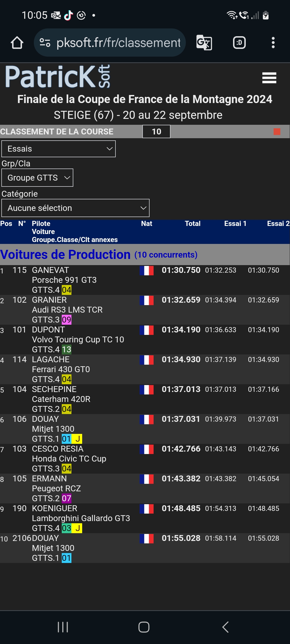
Task: Tap the Essai 1 column header
Action: [235, 224]
